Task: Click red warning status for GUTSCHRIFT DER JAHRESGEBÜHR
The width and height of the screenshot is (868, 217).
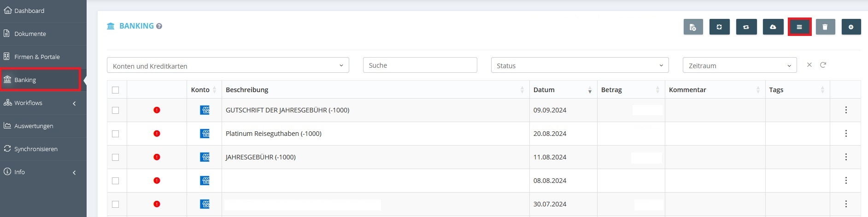Action: click(x=157, y=110)
